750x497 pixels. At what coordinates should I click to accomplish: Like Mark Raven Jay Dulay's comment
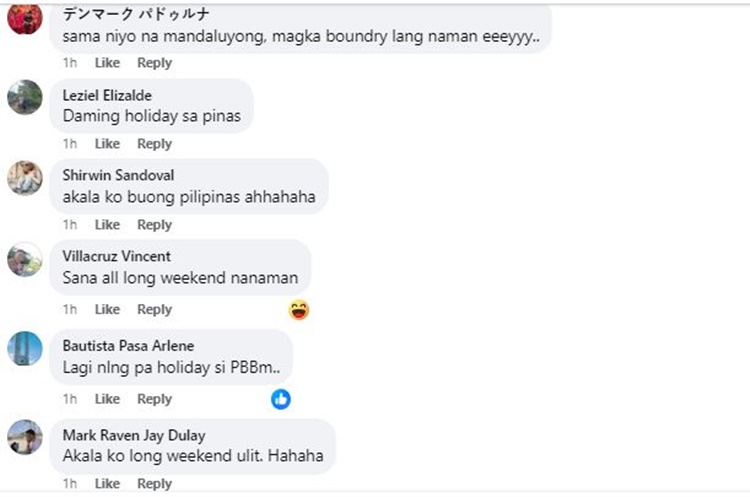(x=107, y=484)
